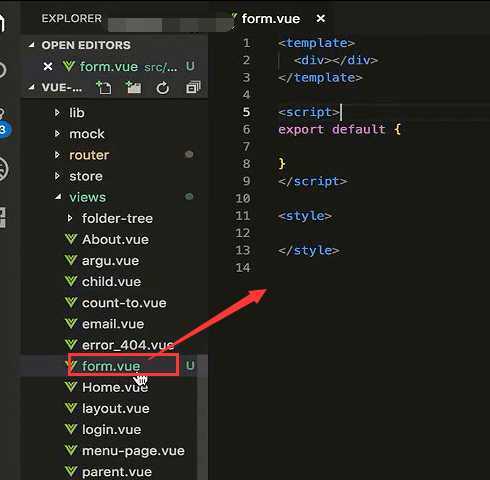Click the Vue icon beside layout.vue

(71, 408)
